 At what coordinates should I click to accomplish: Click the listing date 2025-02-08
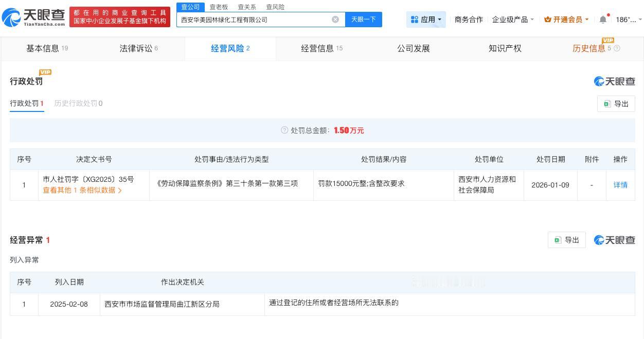coord(69,304)
